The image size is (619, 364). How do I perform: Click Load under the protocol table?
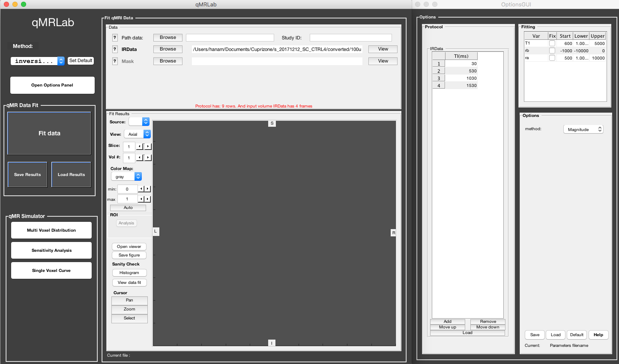(467, 333)
